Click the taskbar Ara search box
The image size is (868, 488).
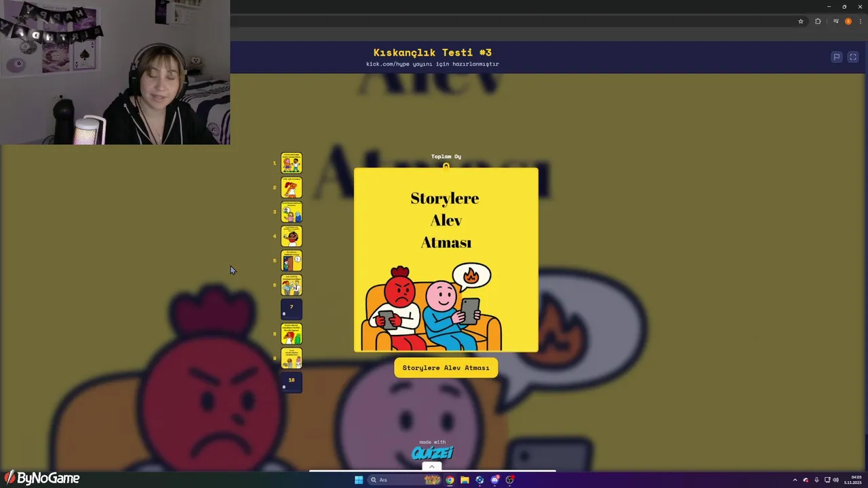(x=406, y=480)
